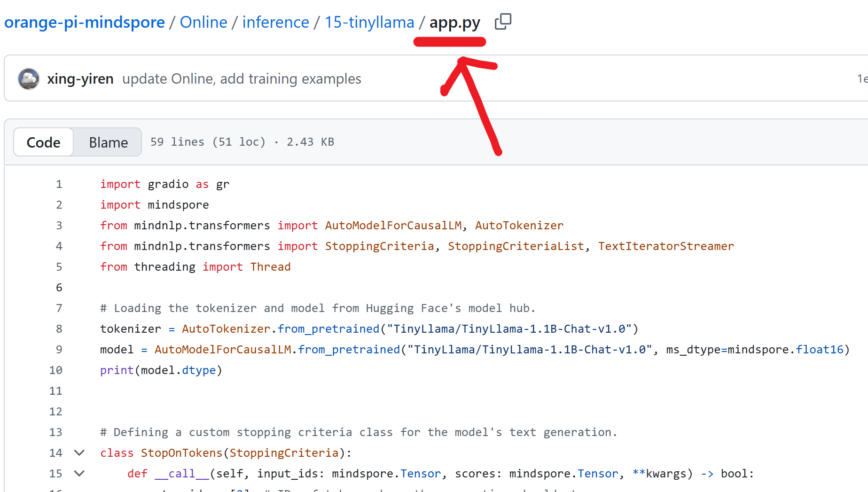Click the app.py filename in the breadcrumb
868x492 pixels.
[x=454, y=23]
